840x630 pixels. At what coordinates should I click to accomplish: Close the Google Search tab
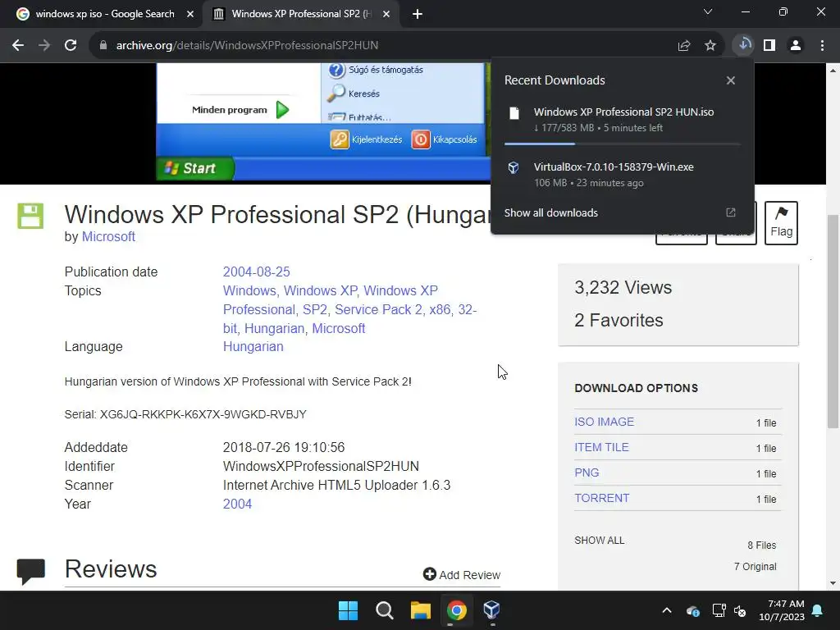tap(190, 14)
